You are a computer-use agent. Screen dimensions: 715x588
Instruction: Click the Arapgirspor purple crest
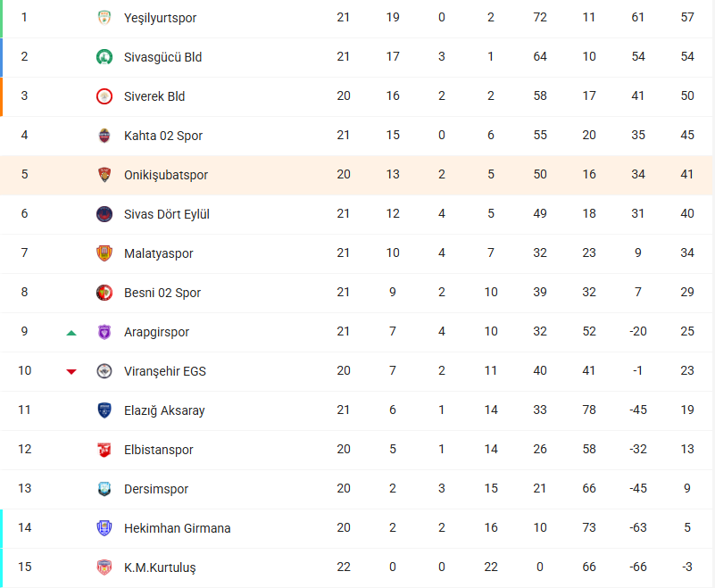pos(104,331)
